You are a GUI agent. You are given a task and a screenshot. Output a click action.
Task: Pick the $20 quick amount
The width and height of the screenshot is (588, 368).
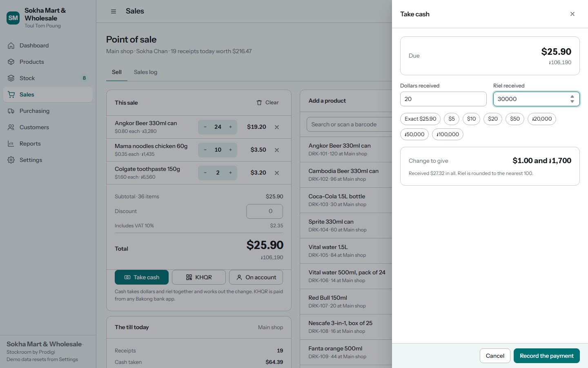(x=493, y=119)
